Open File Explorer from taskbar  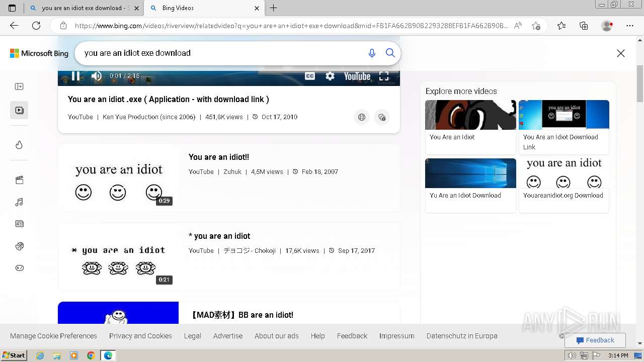tap(57, 355)
